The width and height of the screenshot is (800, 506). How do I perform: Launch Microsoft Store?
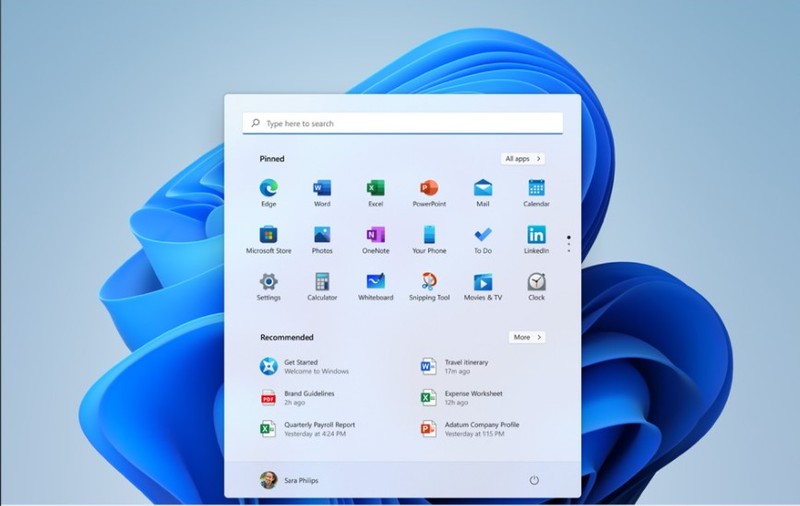tap(268, 240)
